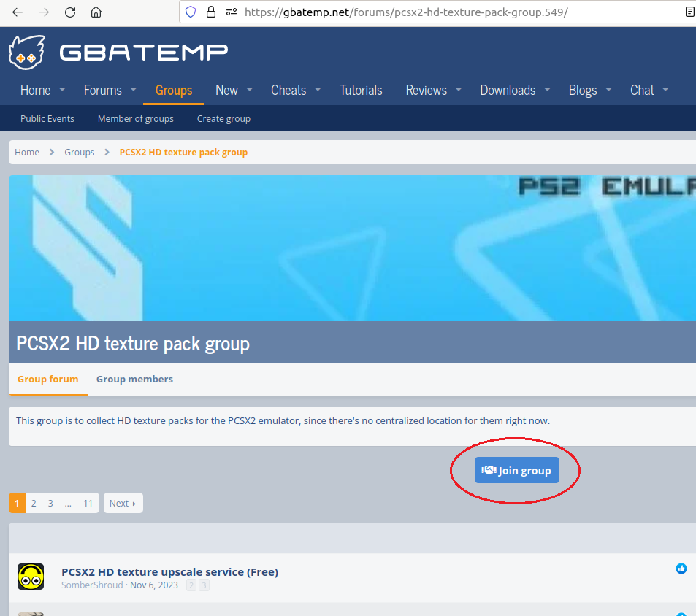The image size is (696, 616).
Task: Click Home in the breadcrumb
Action: click(x=27, y=152)
